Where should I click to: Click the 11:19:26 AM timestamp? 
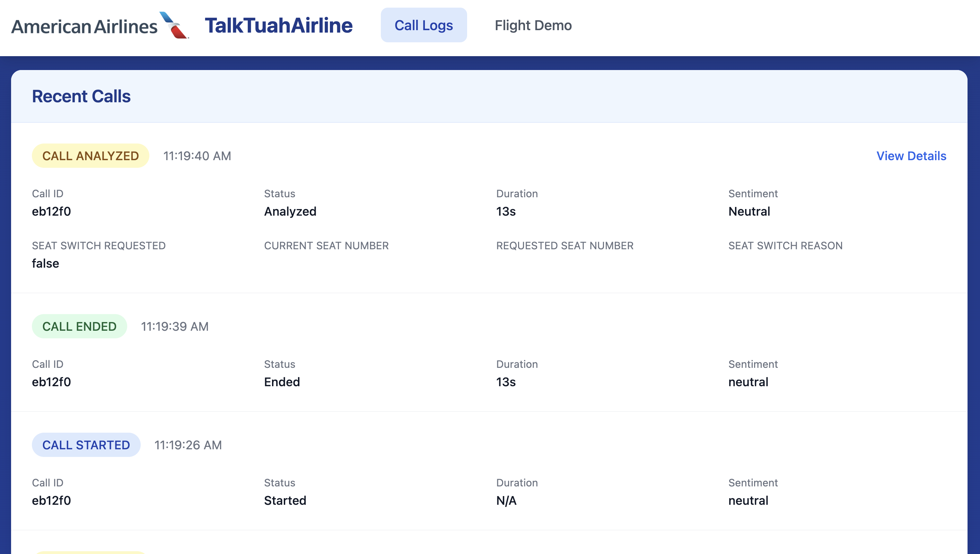point(188,445)
